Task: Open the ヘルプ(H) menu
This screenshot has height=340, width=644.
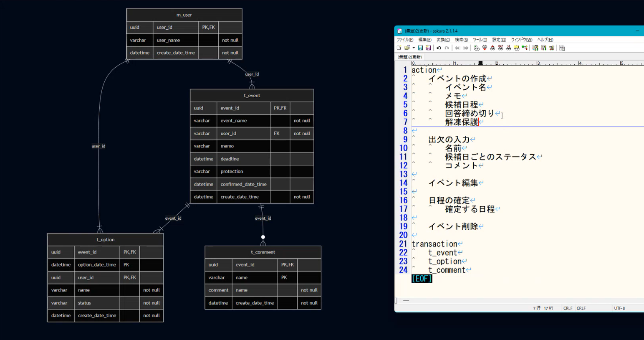Action: click(545, 40)
